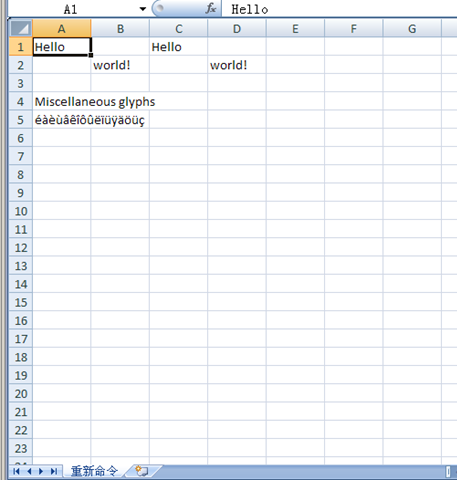Select row 15 header
The image size is (457, 480).
point(21,302)
